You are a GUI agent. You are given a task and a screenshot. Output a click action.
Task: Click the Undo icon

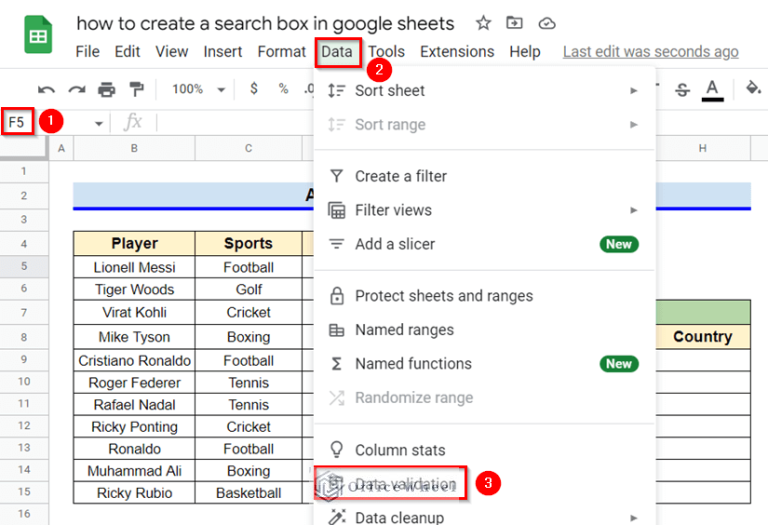47,90
